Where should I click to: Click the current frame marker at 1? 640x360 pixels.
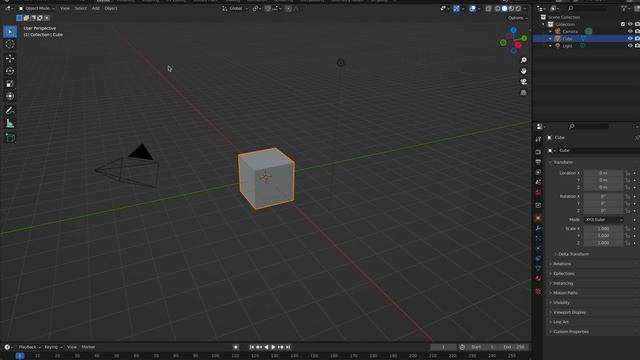coord(20,356)
